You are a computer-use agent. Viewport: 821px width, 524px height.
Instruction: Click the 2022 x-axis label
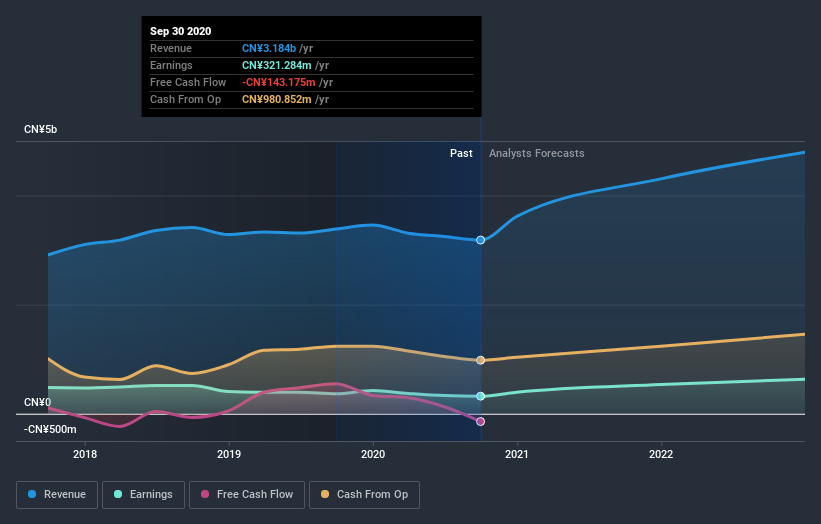point(661,454)
